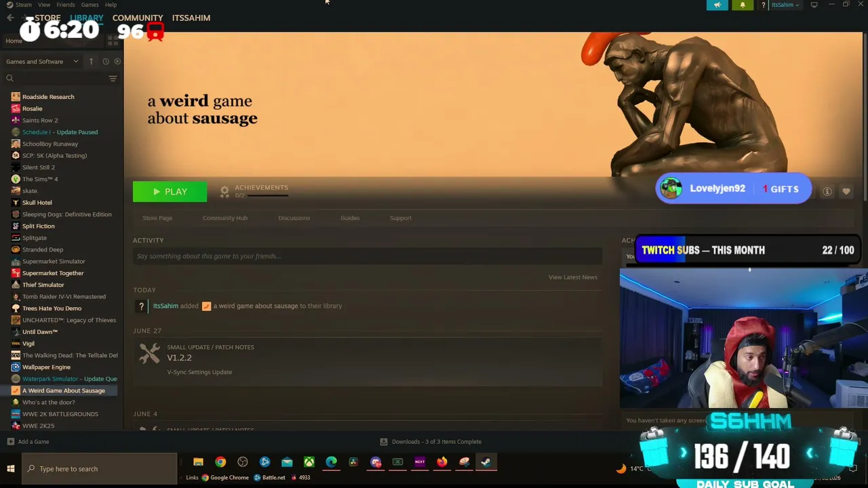
Task: Open the ItsSahim profile link in activity
Action: pos(165,306)
